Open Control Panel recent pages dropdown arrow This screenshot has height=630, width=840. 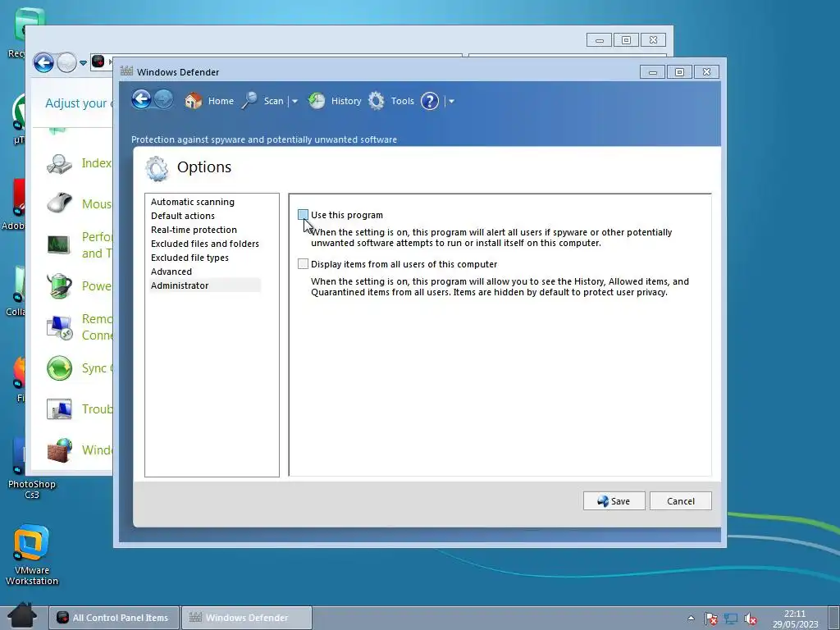(83, 63)
